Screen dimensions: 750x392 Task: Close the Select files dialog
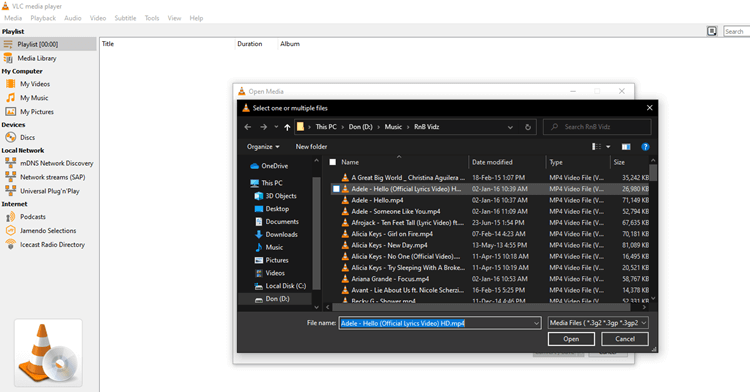(x=650, y=108)
